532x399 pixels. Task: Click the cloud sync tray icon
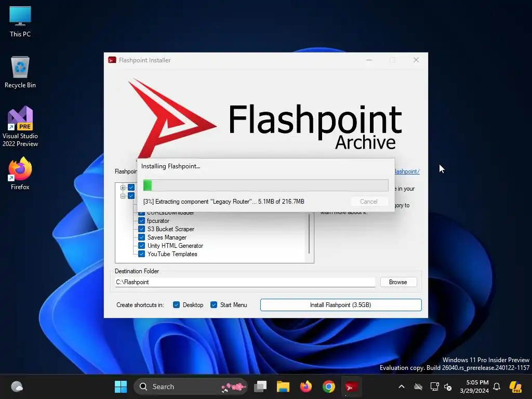(x=418, y=387)
